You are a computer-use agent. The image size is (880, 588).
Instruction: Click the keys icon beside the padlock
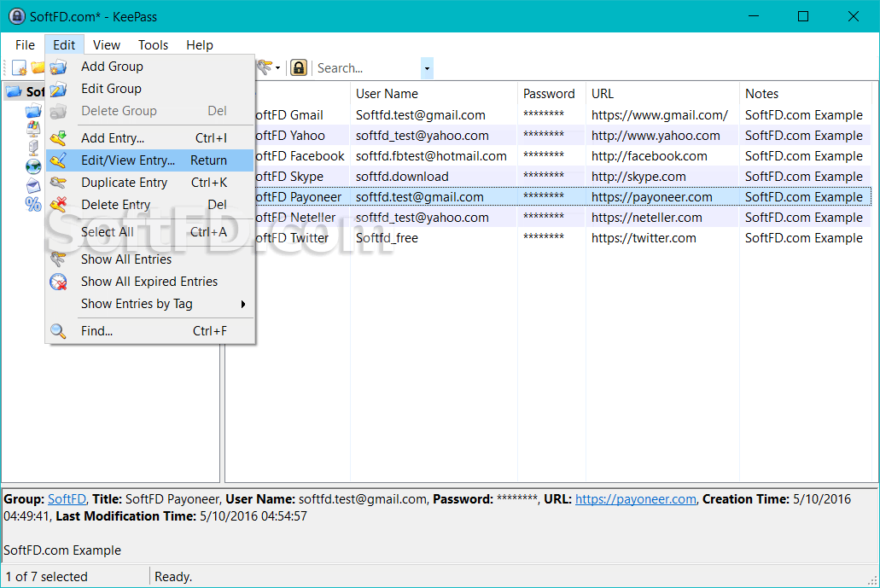click(x=265, y=68)
